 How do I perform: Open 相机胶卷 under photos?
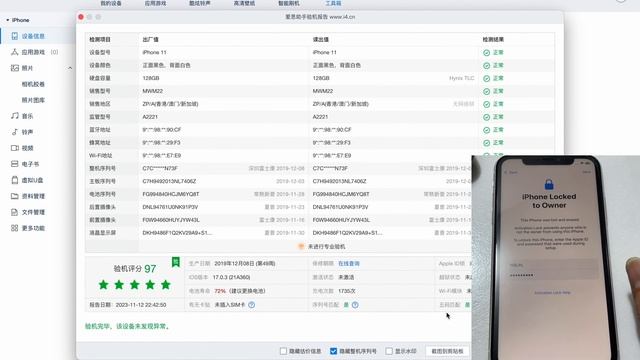coord(33,84)
